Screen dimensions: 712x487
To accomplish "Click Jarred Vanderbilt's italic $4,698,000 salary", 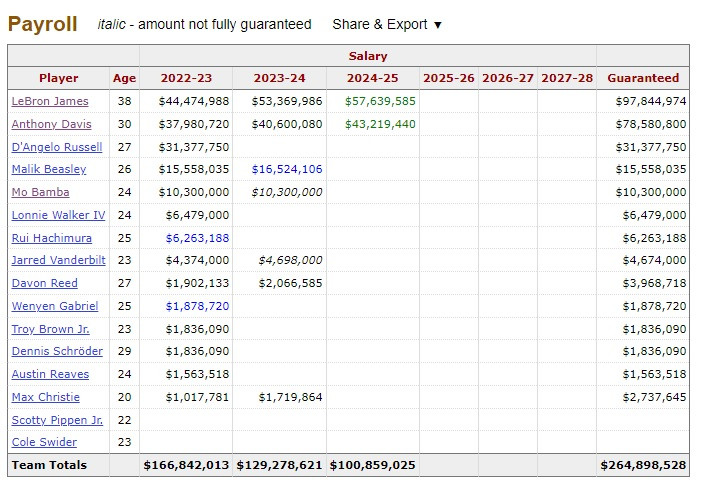I will tap(290, 260).
